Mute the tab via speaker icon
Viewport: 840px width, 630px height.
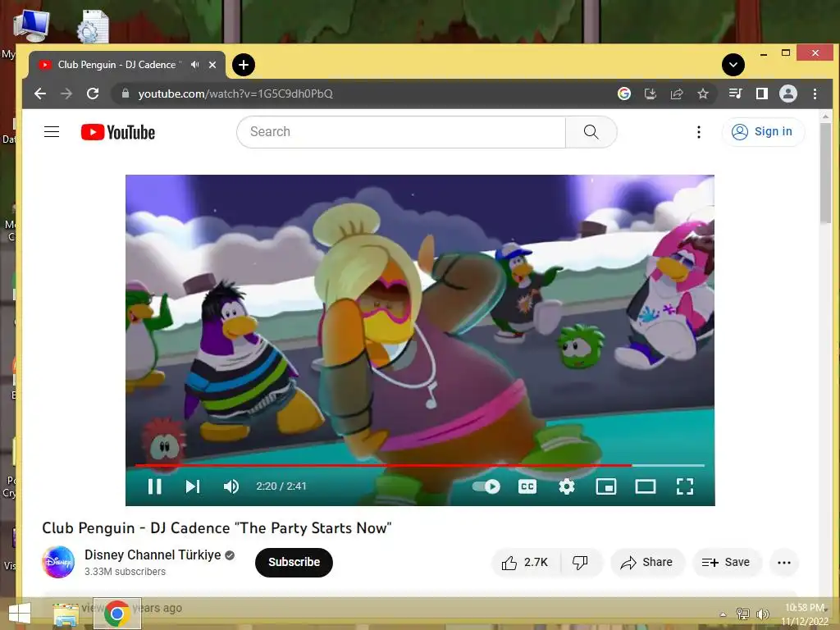click(x=195, y=65)
